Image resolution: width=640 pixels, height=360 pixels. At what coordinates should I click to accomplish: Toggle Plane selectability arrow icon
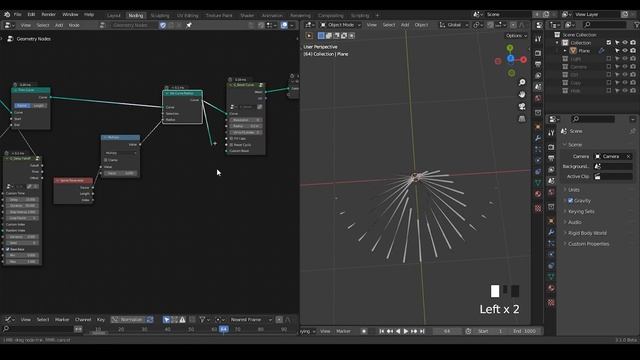point(617,51)
